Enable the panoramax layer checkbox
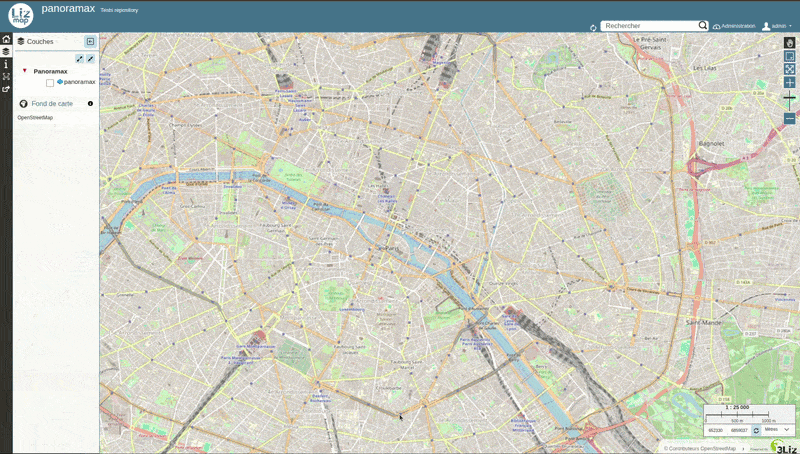 (50, 83)
